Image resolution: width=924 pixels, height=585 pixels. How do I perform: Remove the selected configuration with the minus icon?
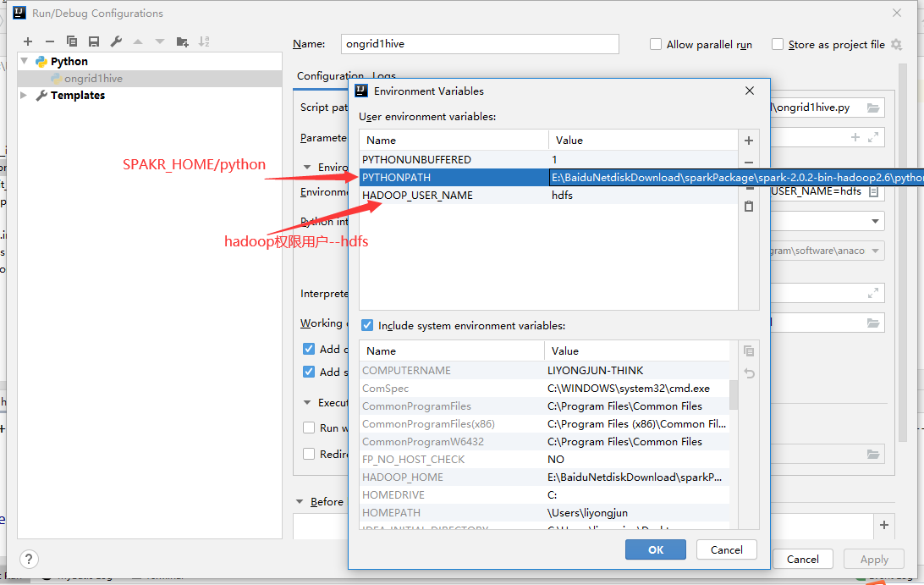click(x=49, y=41)
